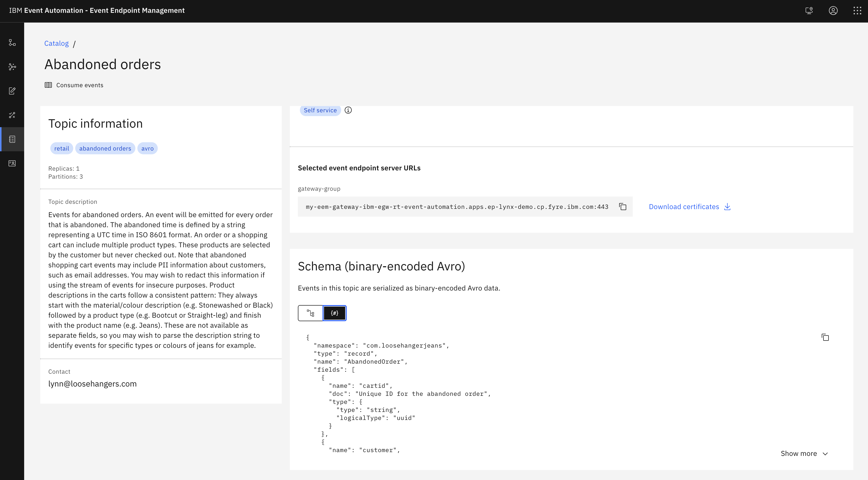
Task: Click the retail tag
Action: point(62,149)
